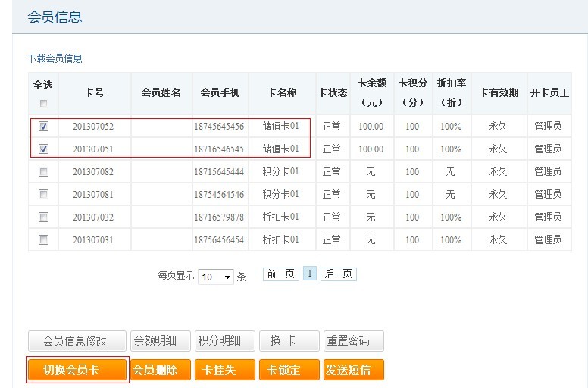Click the orange 切换会员卡 button
588x388 pixels.
tap(77, 370)
